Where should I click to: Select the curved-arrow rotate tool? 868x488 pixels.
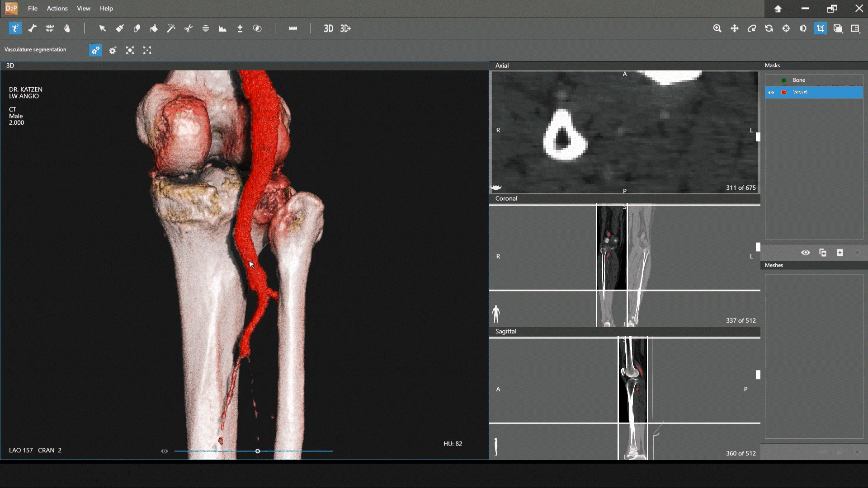coord(752,28)
